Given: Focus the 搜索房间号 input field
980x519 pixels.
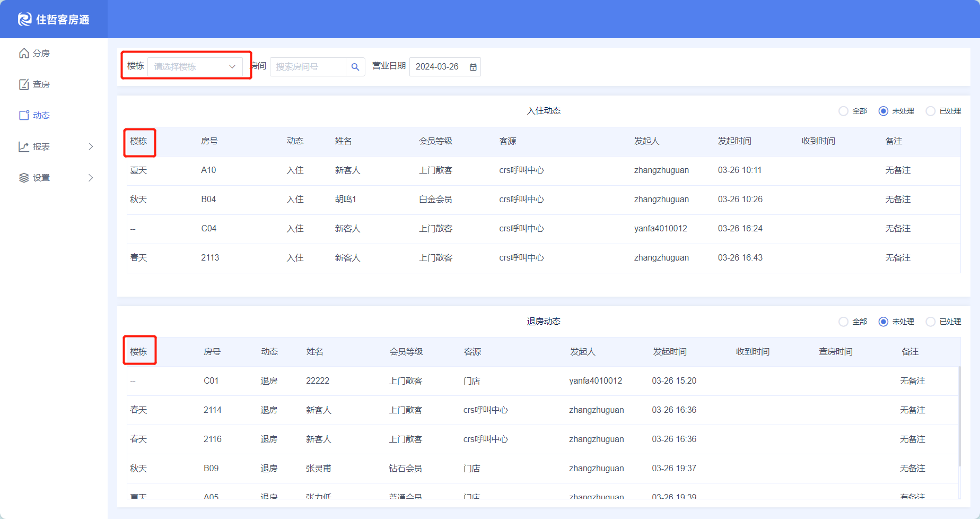Looking at the screenshot, I should coord(308,67).
